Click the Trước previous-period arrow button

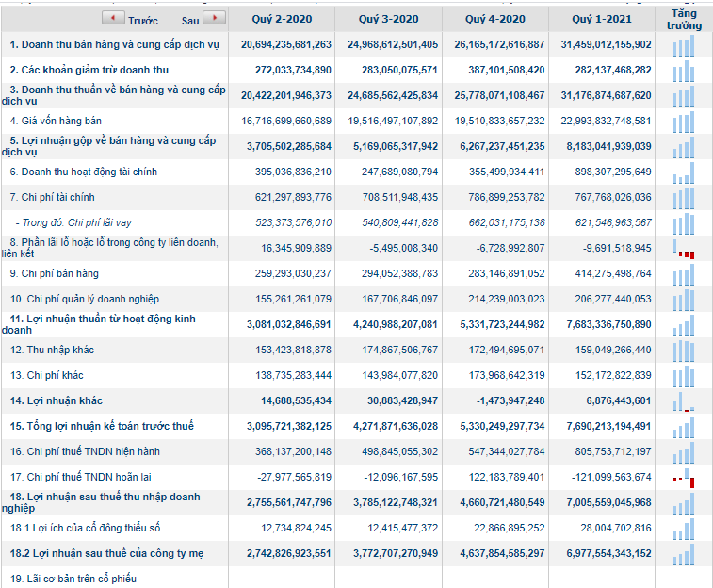point(113,19)
